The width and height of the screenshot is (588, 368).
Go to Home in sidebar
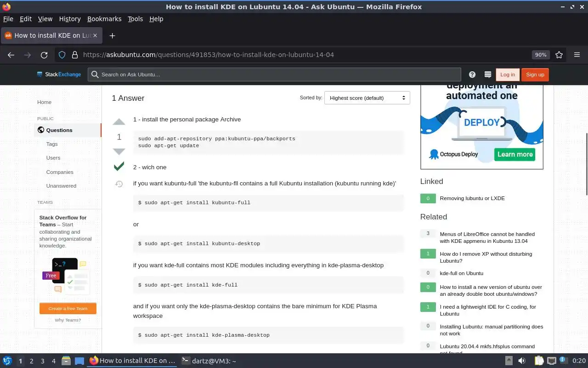pyautogui.click(x=45, y=102)
